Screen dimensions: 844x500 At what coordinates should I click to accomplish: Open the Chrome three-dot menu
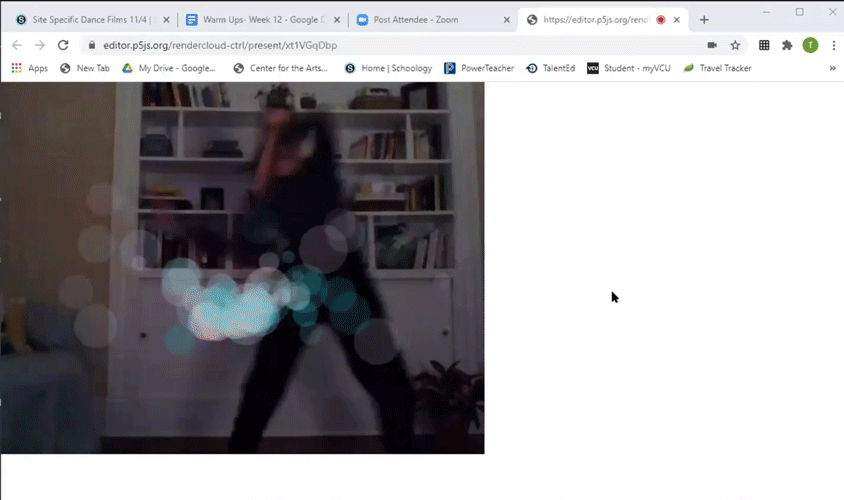point(833,45)
